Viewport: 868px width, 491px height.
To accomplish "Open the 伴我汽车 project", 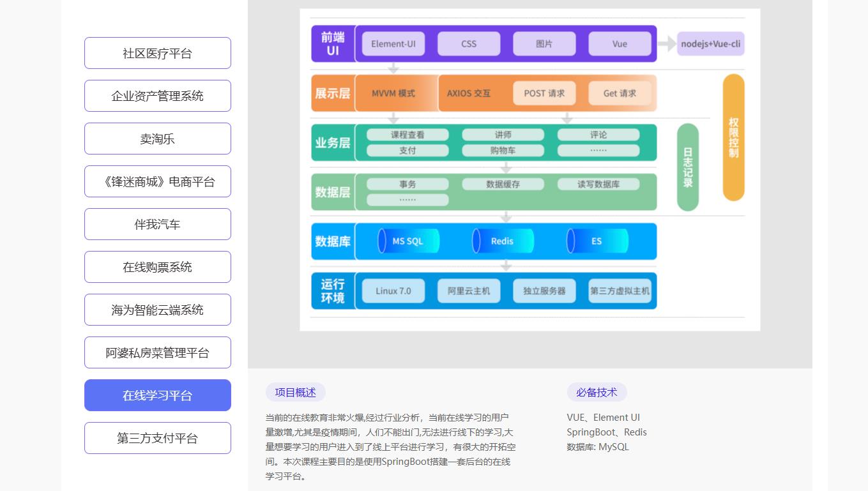I will coord(157,224).
